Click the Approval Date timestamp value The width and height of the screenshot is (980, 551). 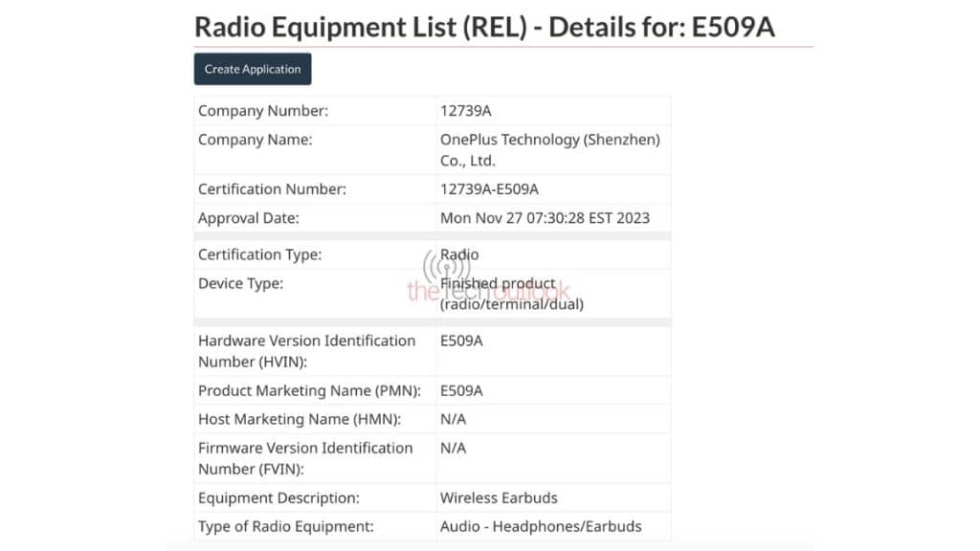click(545, 218)
